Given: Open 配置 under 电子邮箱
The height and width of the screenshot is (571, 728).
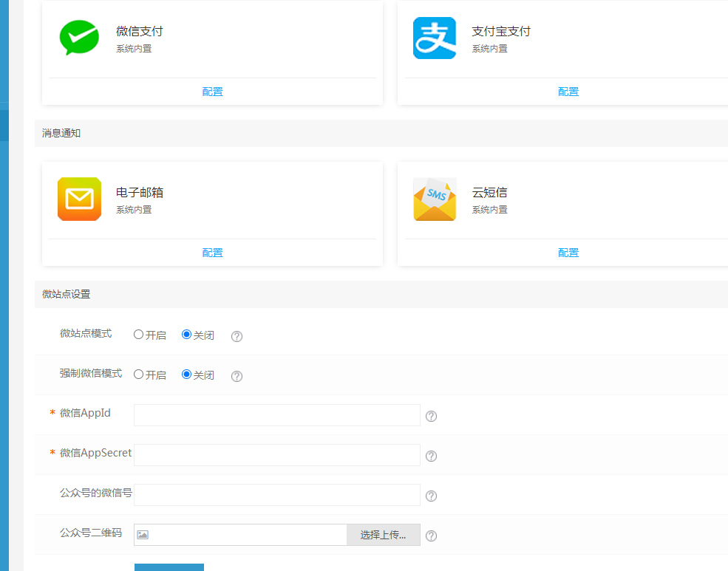Looking at the screenshot, I should point(212,252).
